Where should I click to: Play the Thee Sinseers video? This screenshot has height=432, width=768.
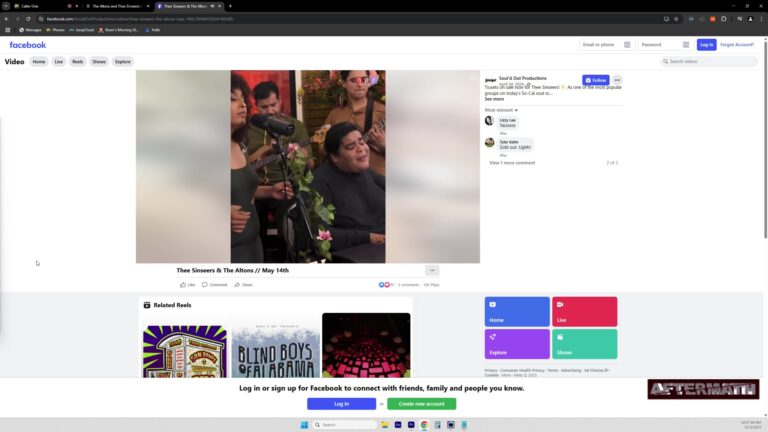pyautogui.click(x=308, y=167)
